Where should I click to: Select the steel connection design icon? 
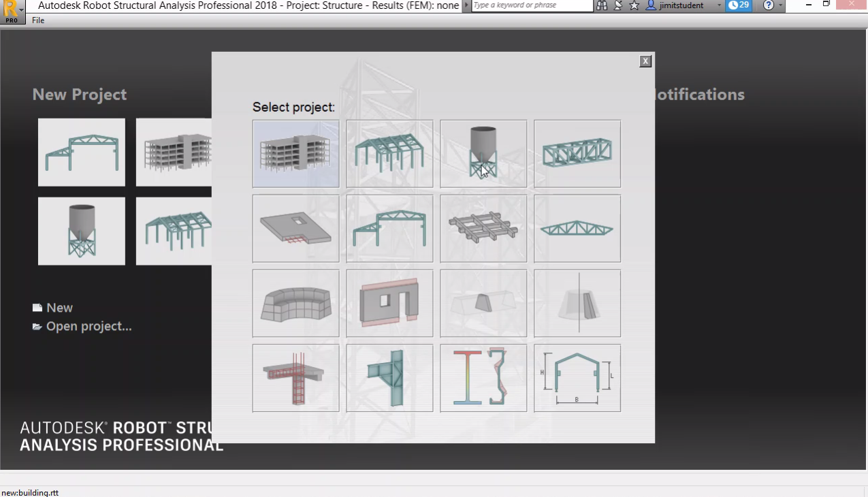[x=389, y=378]
